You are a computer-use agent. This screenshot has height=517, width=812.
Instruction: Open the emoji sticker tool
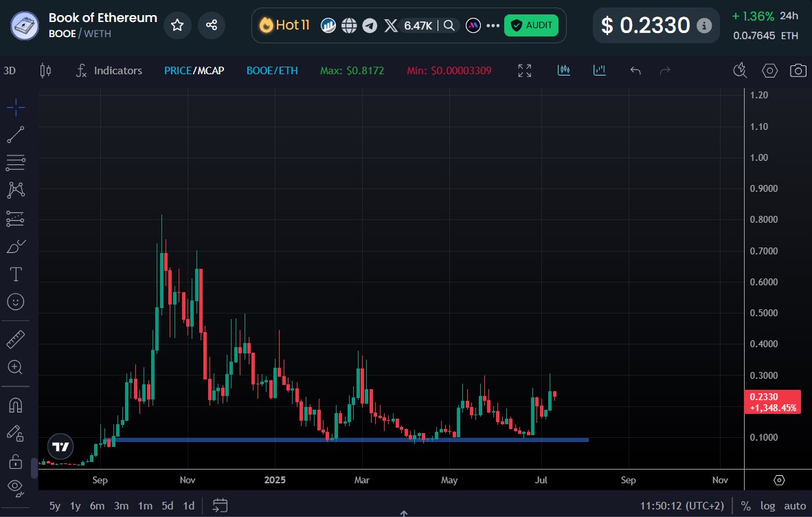[16, 302]
